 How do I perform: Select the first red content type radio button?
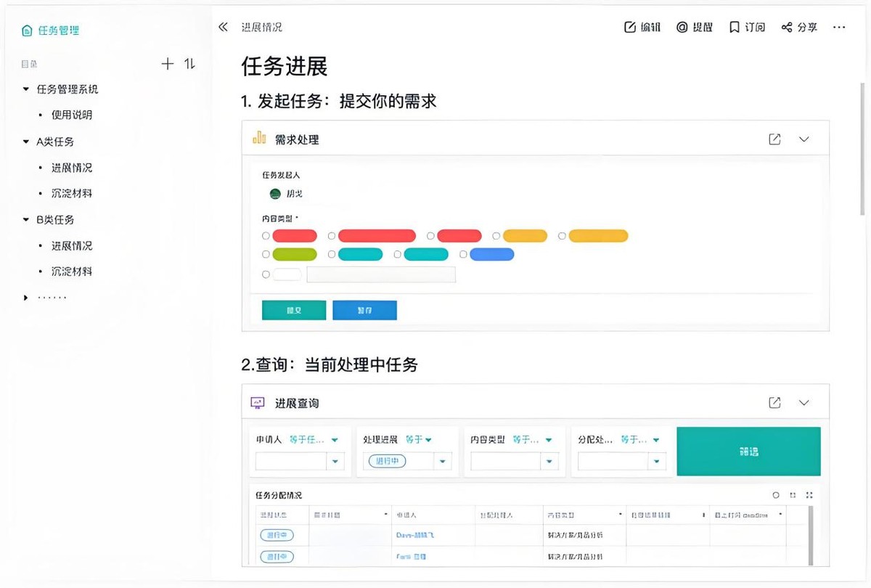[x=266, y=236]
